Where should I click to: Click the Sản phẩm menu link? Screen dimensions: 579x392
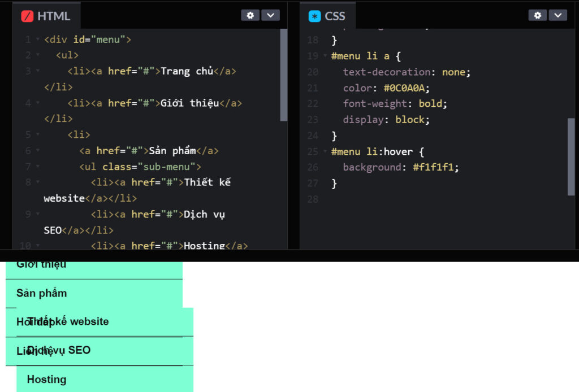[x=41, y=293]
